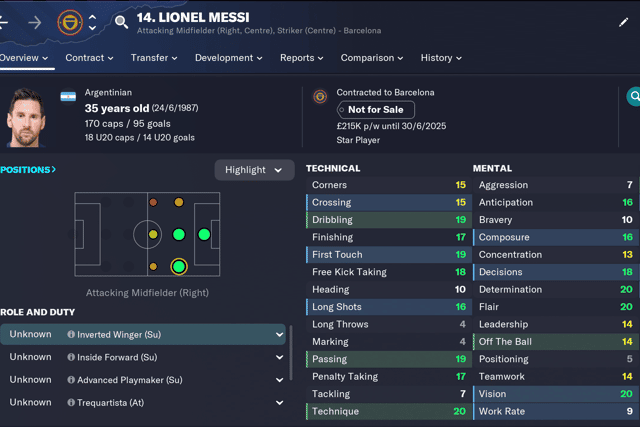This screenshot has height=427, width=640.
Task: Click the Argentinian flag icon
Action: (x=68, y=97)
